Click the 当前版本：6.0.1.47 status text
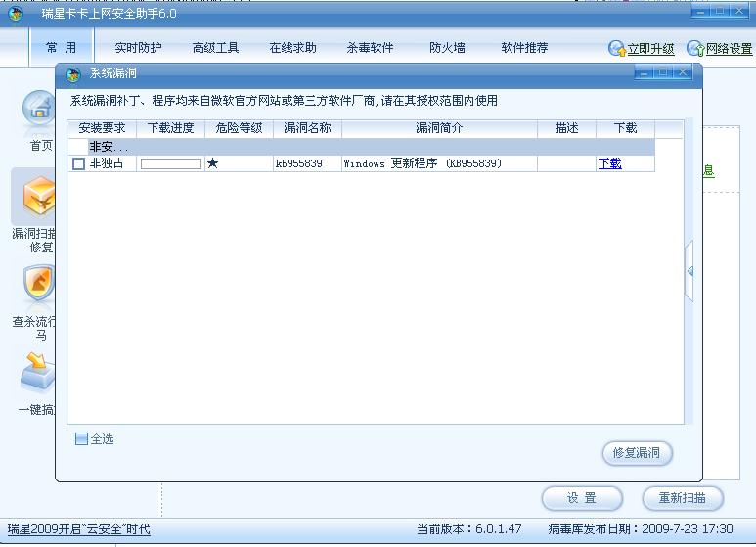 pyautogui.click(x=469, y=529)
